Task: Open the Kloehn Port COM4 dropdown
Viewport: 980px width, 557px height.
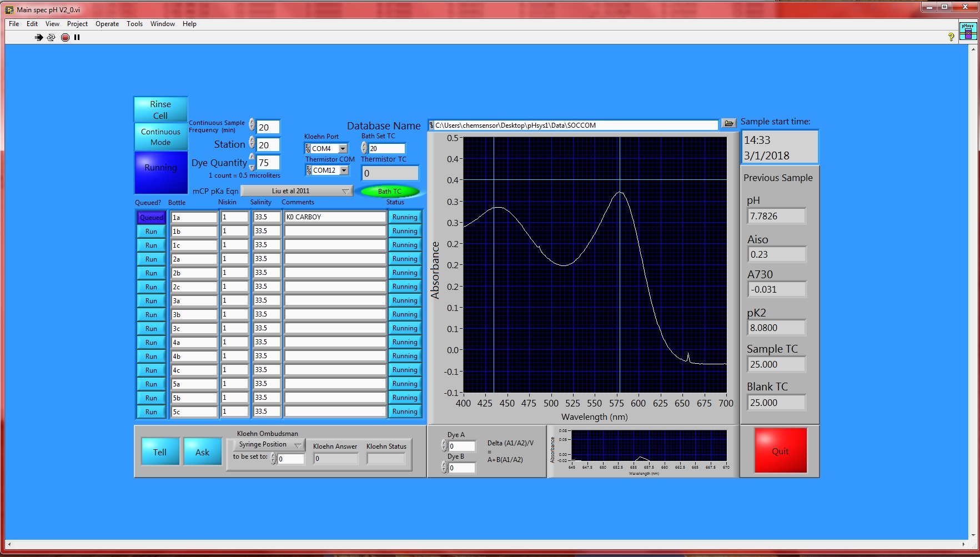Action: point(343,148)
